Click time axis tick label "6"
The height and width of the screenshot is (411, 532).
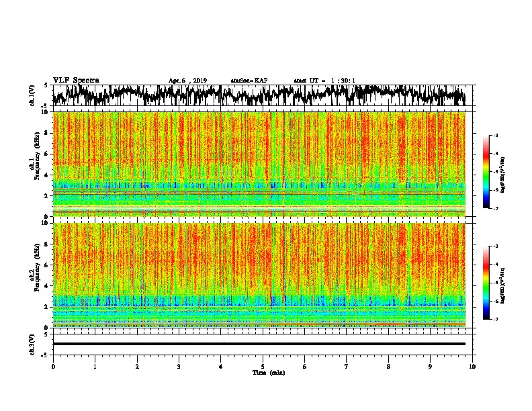(x=305, y=367)
